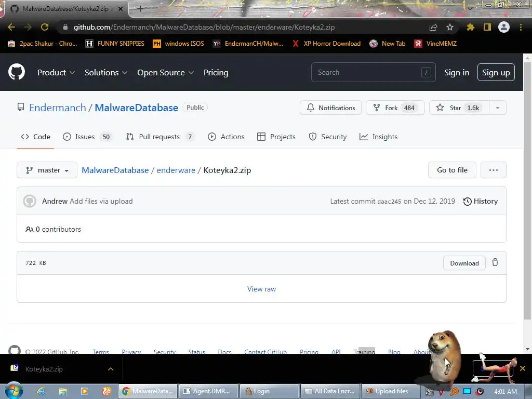Image resolution: width=532 pixels, height=399 pixels.
Task: Switch to Agent.DMR taskbar window
Action: pyautogui.click(x=208, y=391)
